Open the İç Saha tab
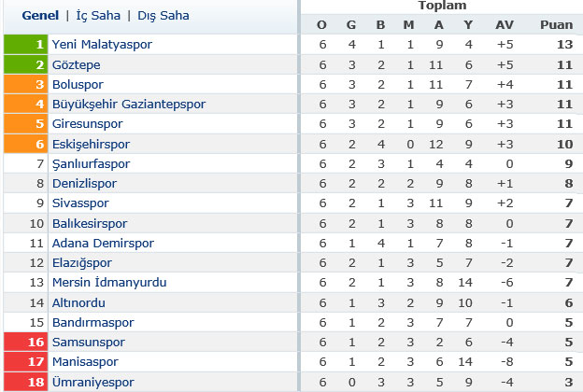The image size is (583, 392). [98, 16]
